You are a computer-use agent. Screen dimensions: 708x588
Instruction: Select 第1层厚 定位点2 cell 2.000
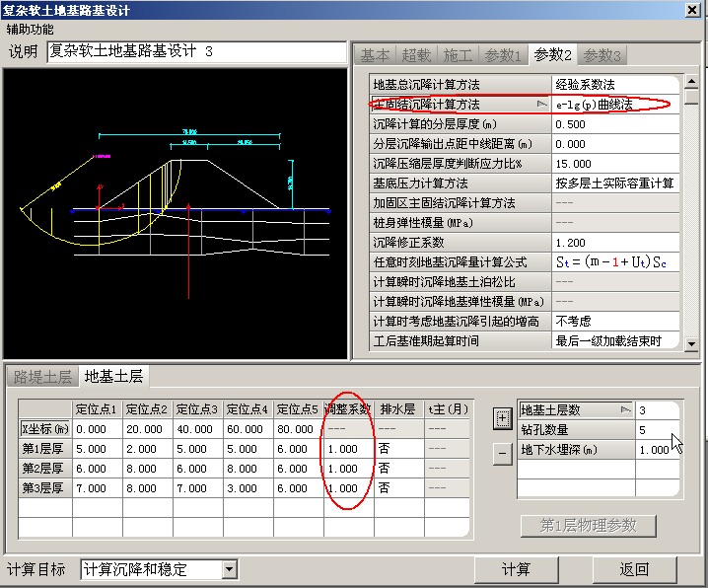point(148,449)
